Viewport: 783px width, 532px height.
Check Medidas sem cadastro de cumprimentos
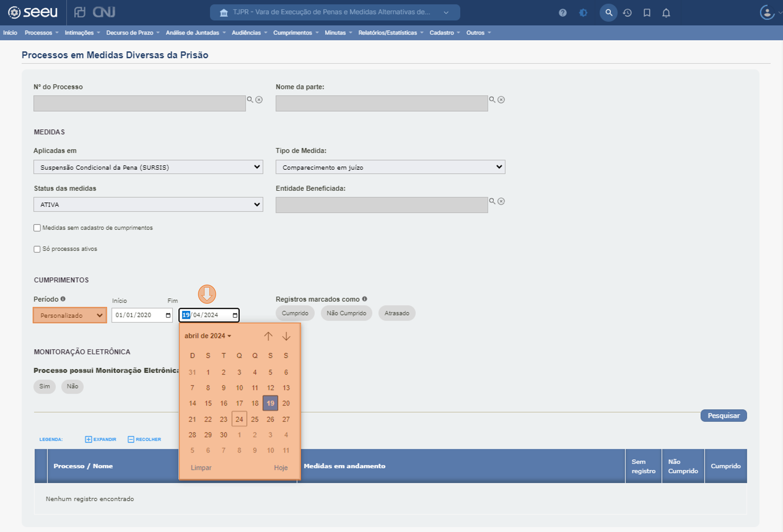pos(37,228)
